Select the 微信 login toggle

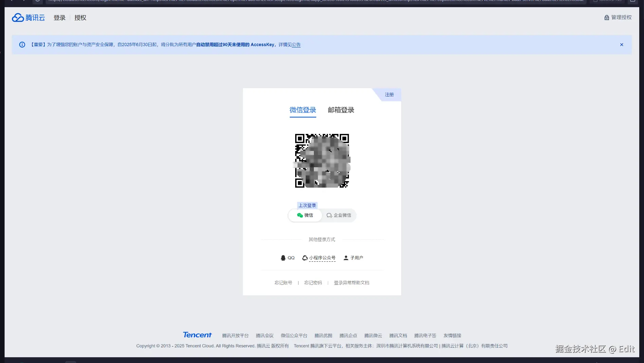pos(305,215)
